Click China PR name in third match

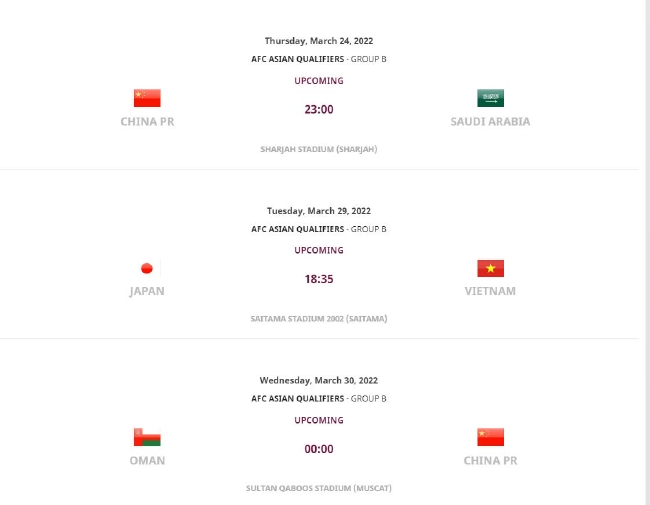click(490, 461)
